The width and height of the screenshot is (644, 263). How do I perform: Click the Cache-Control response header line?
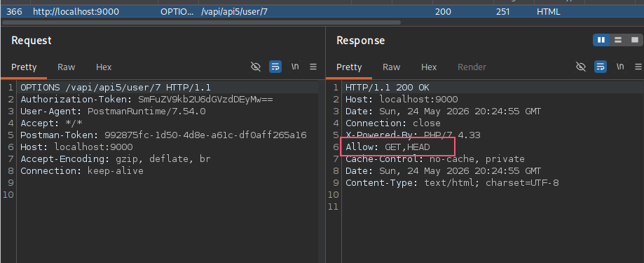coord(435,159)
